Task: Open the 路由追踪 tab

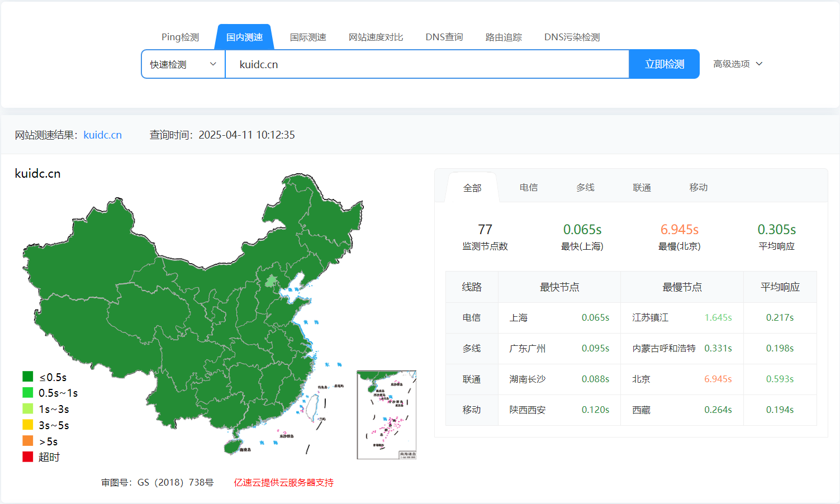Action: pyautogui.click(x=504, y=37)
